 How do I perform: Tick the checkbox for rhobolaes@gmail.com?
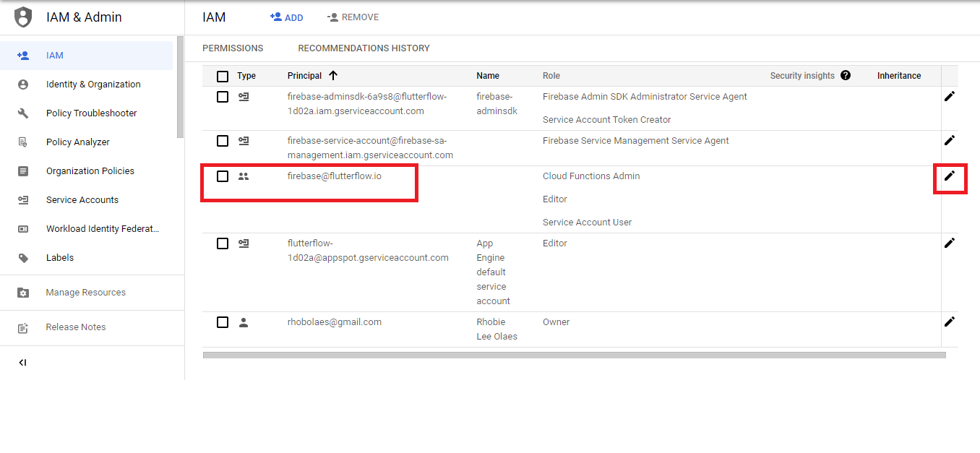pos(223,322)
